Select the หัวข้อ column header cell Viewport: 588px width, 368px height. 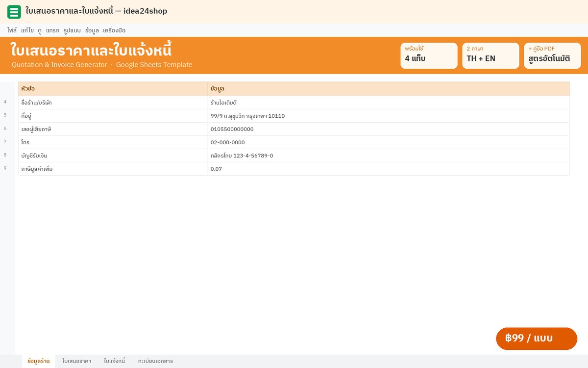point(113,89)
